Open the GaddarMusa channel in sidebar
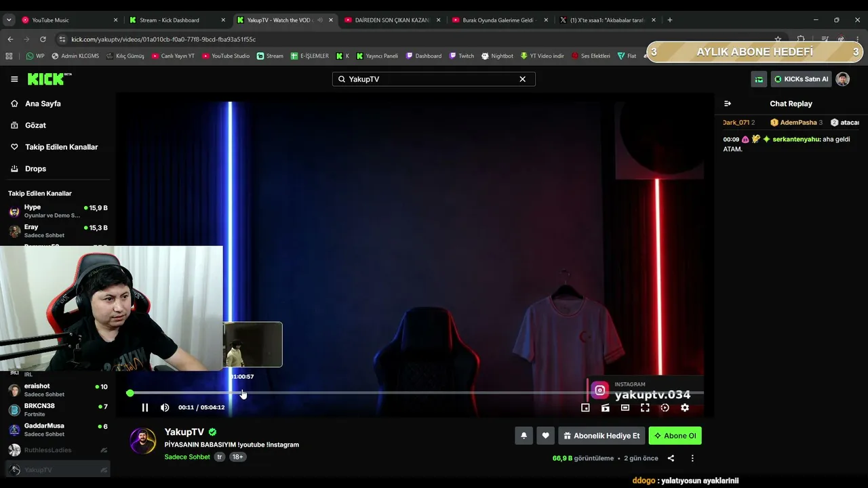This screenshot has height=488, width=868. point(58,430)
